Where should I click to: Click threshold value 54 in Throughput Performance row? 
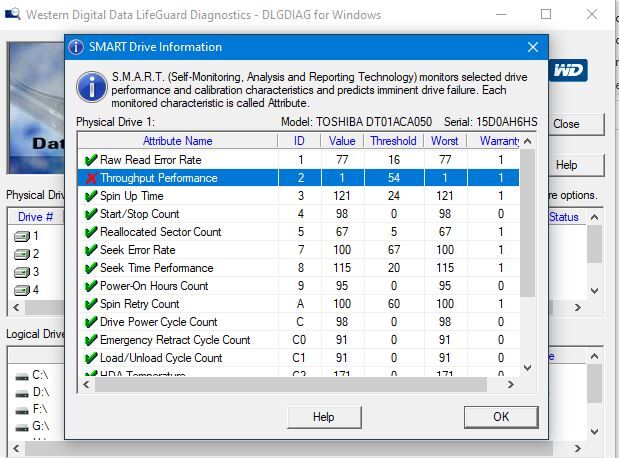point(394,178)
